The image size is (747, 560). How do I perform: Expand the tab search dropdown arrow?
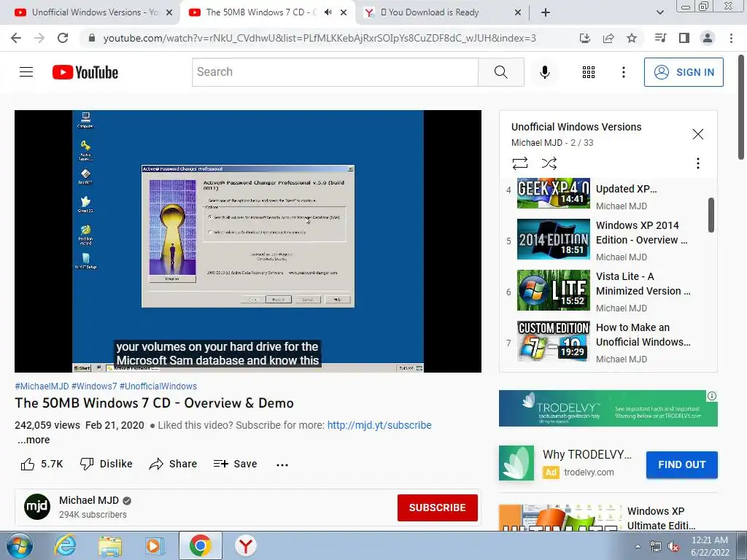click(659, 12)
